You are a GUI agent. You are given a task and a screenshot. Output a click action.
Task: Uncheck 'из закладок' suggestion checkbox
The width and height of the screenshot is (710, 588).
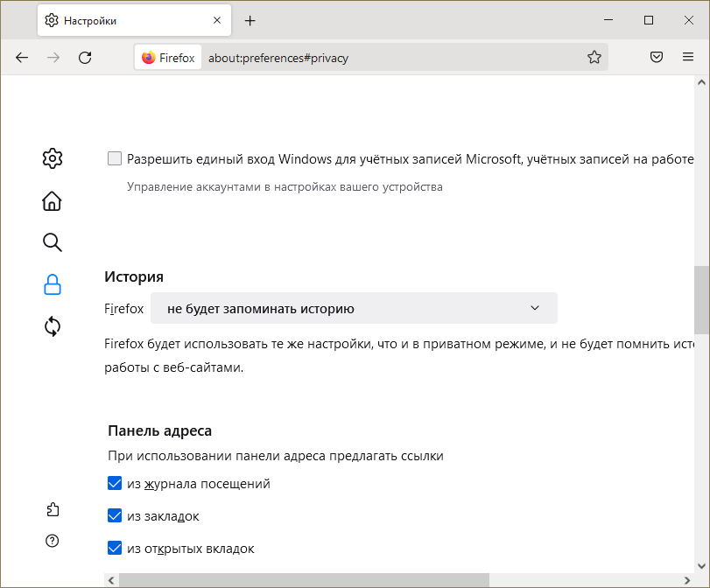[x=115, y=516]
